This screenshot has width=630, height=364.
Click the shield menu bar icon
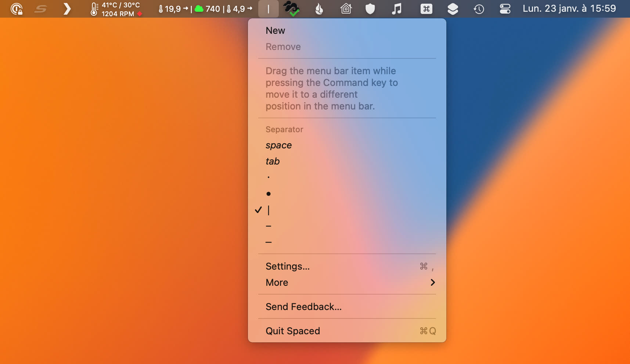370,9
